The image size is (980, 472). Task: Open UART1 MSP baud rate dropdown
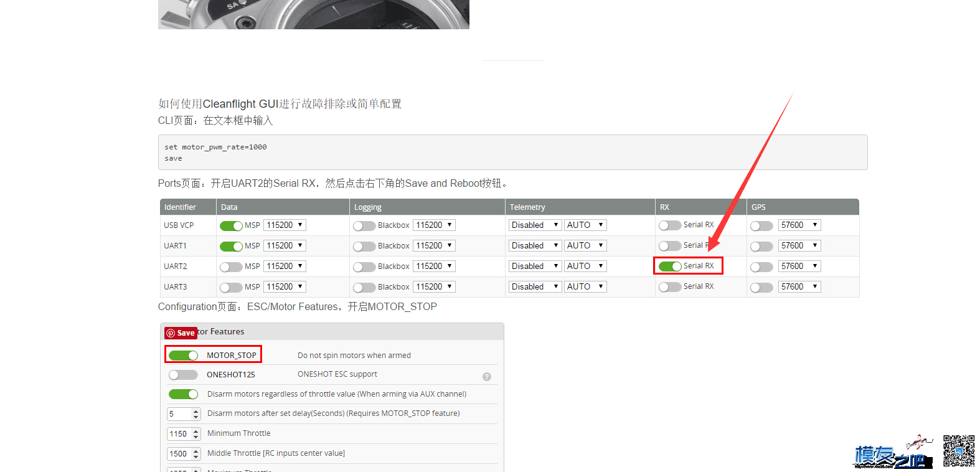click(x=285, y=245)
